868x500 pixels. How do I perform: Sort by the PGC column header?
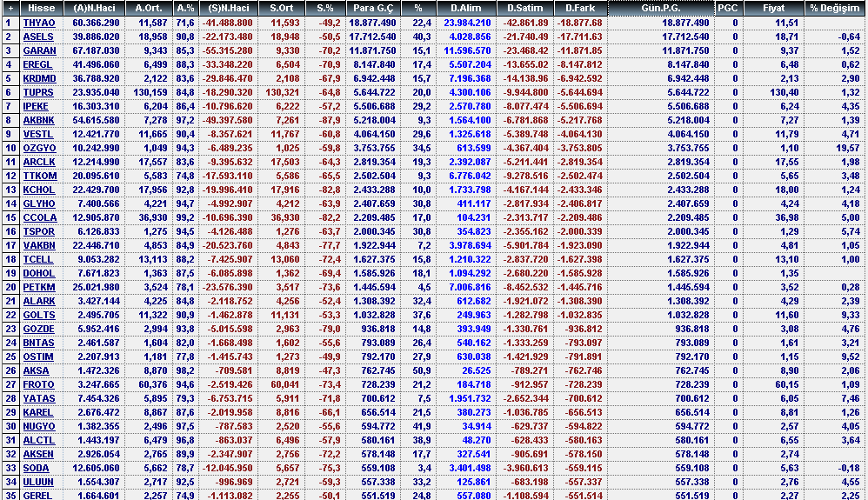pyautogui.click(x=727, y=8)
